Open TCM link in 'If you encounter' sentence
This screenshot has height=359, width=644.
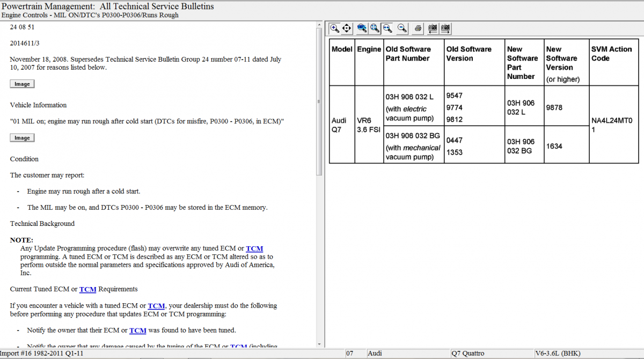click(x=156, y=306)
